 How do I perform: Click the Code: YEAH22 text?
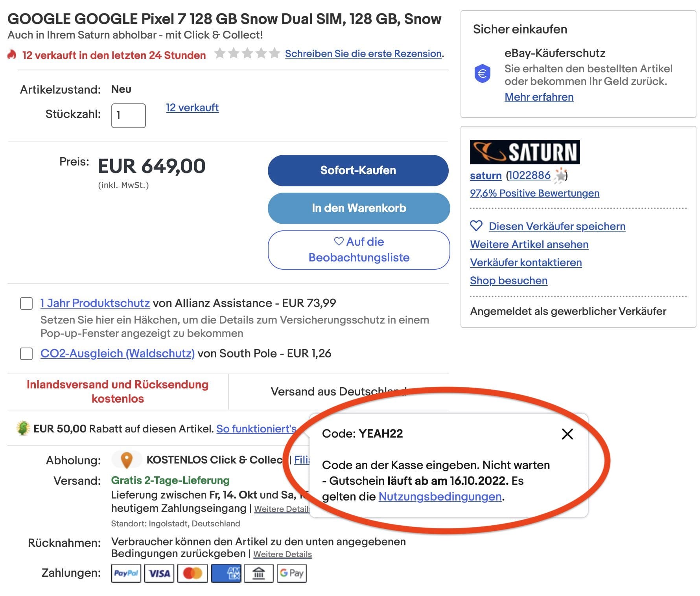(x=362, y=434)
